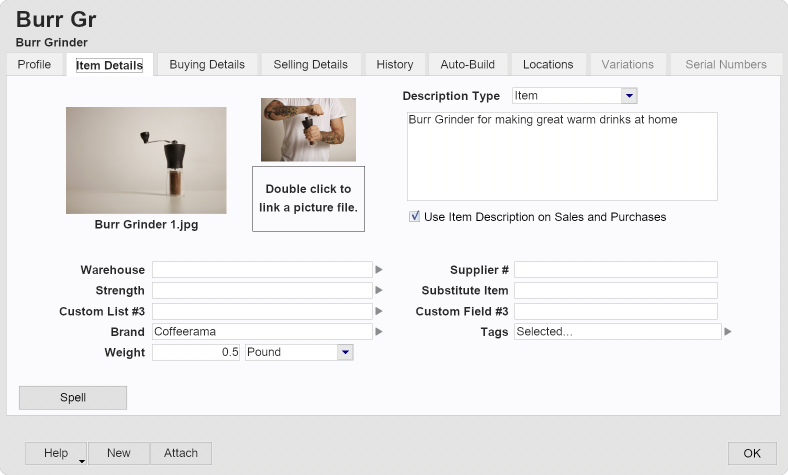The image size is (788, 475).
Task: Confirm with the OK button
Action: coord(752,453)
